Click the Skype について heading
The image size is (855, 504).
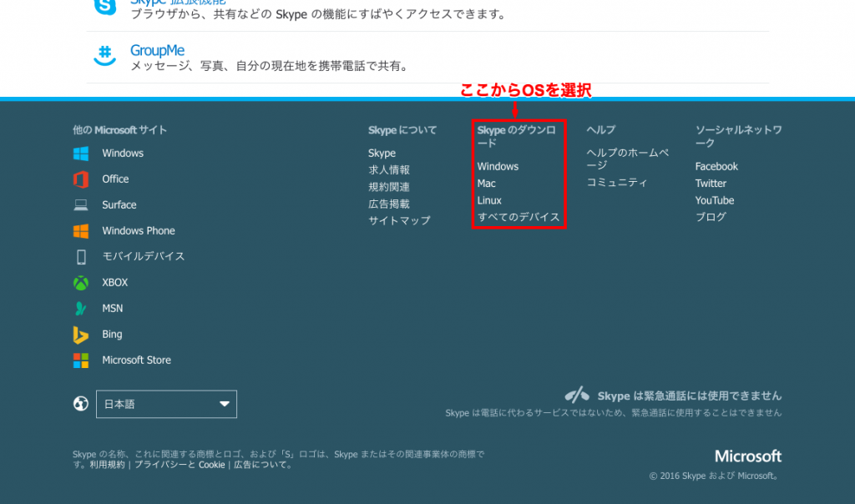tap(402, 130)
